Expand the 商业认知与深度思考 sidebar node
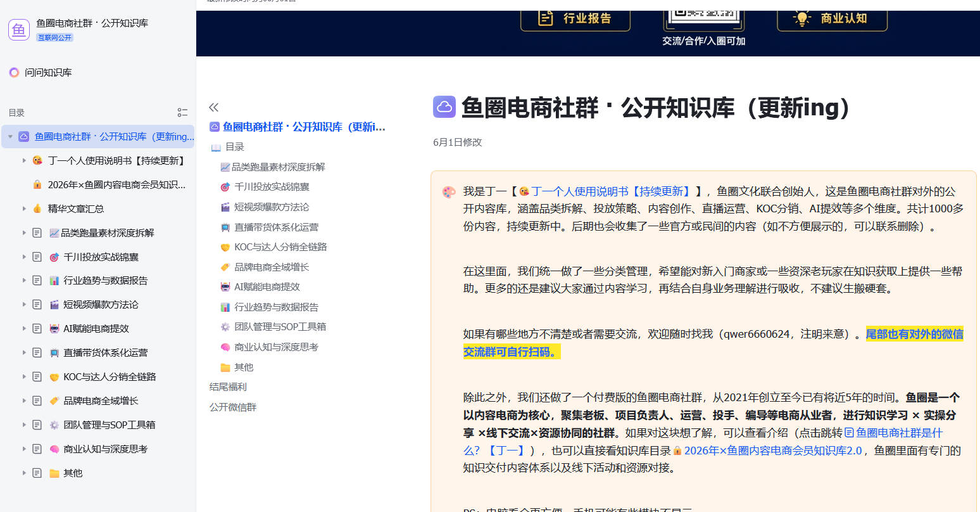The width and height of the screenshot is (980, 512). coord(24,449)
